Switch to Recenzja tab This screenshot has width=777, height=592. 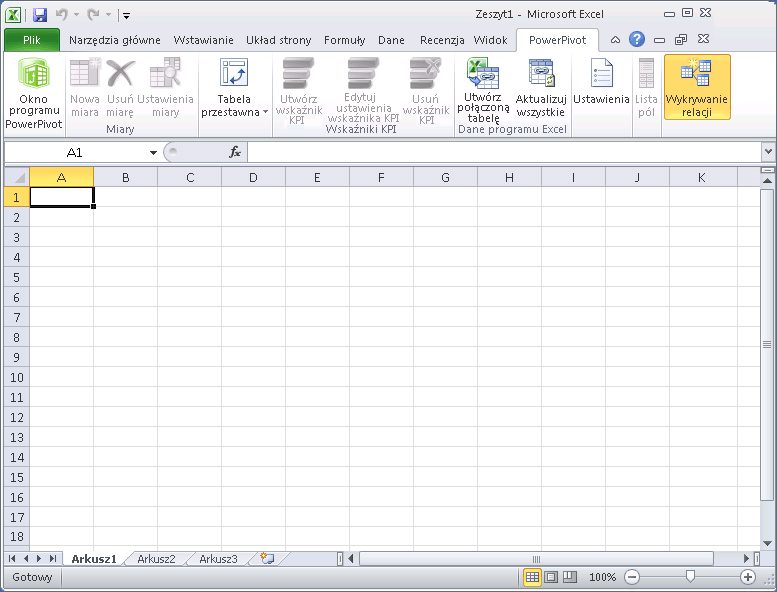[x=442, y=40]
